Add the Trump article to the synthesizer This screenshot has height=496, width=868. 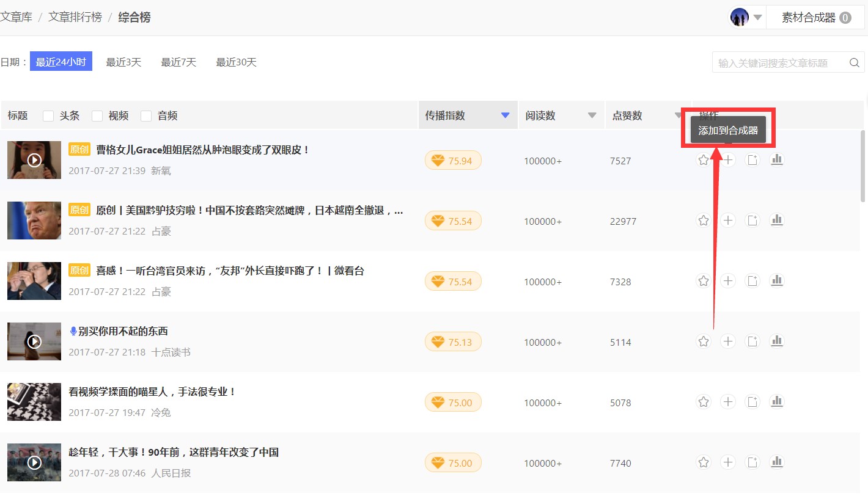tap(727, 221)
